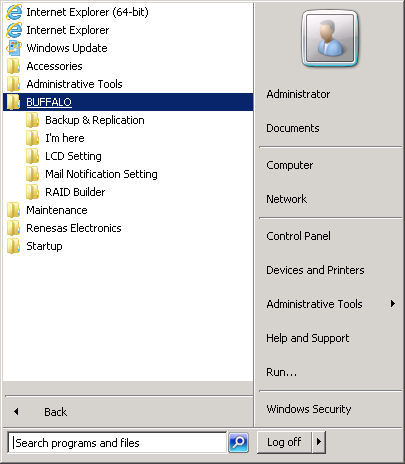Click the Renesas Electronics folder icon
405x464 pixels.
[14, 228]
